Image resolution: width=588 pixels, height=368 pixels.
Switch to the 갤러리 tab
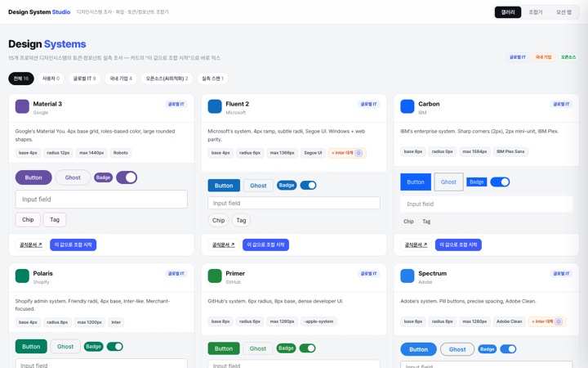pos(508,12)
